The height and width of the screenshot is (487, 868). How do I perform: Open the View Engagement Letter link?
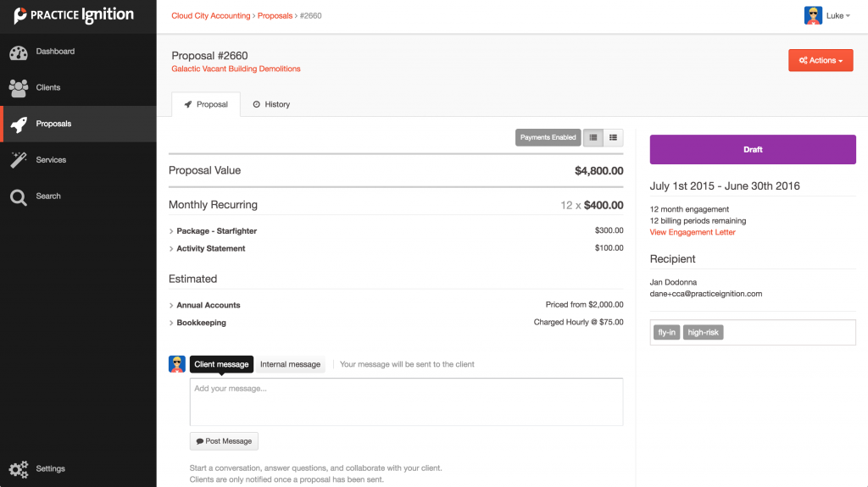[x=693, y=232]
